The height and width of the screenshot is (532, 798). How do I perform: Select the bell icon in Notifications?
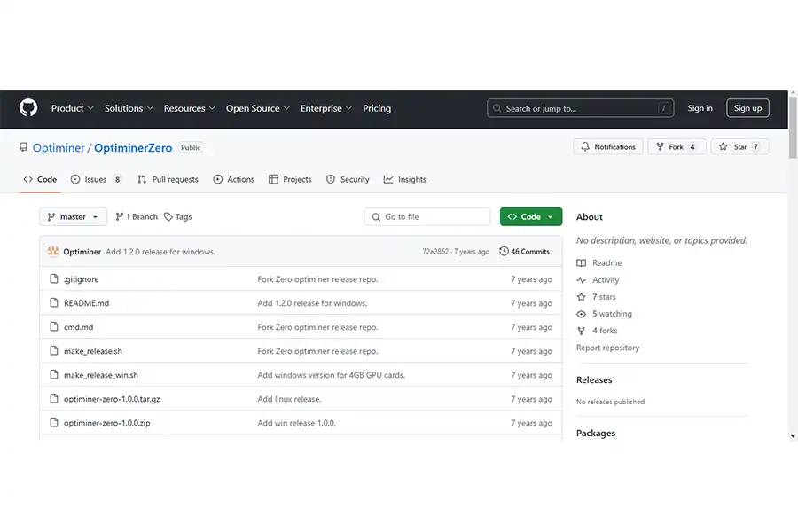tap(585, 146)
